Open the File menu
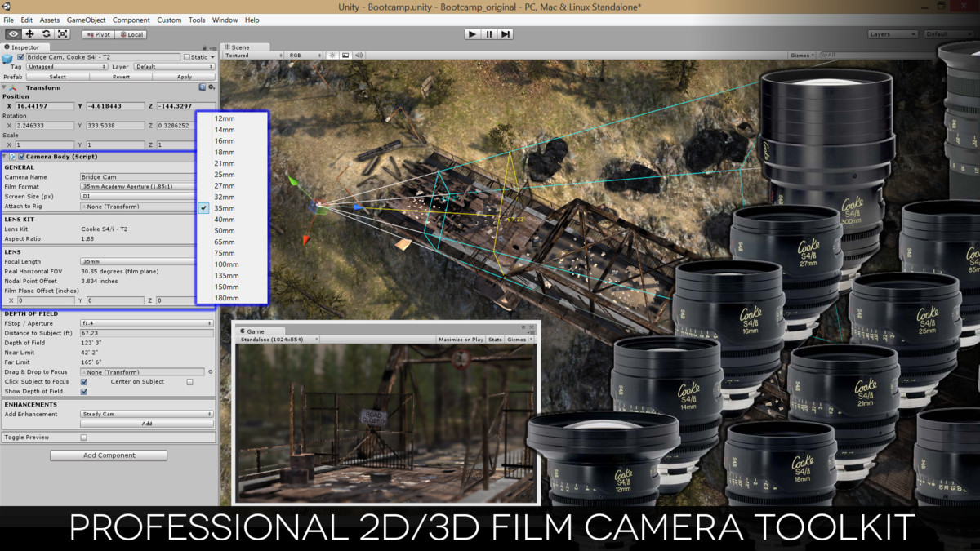The image size is (980, 551). 8,20
